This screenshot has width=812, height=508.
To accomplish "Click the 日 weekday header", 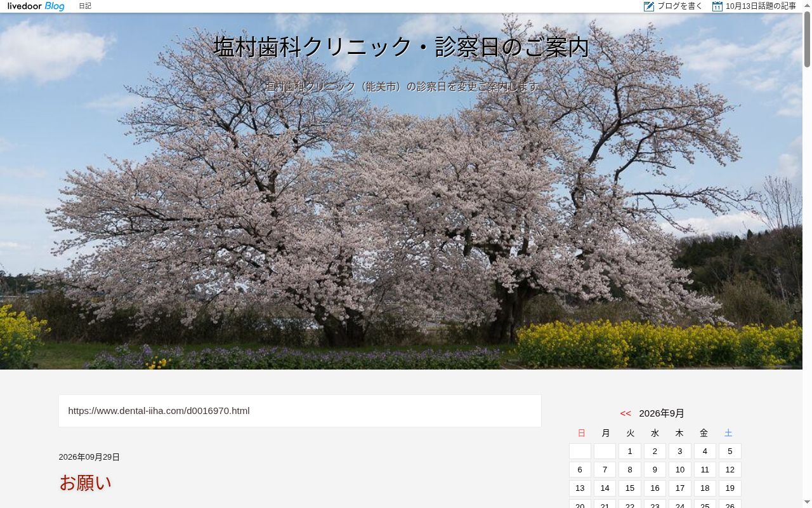I will (x=581, y=433).
